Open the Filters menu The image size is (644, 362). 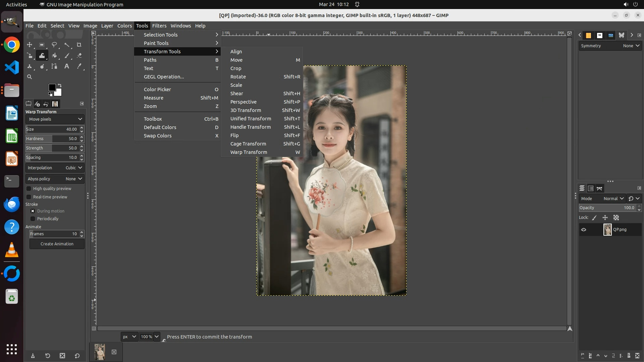(159, 26)
